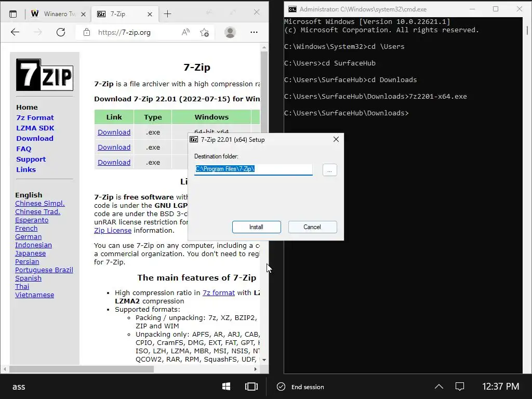The height and width of the screenshot is (399, 532).
Task: Go back in the Edge browser
Action: [15, 32]
